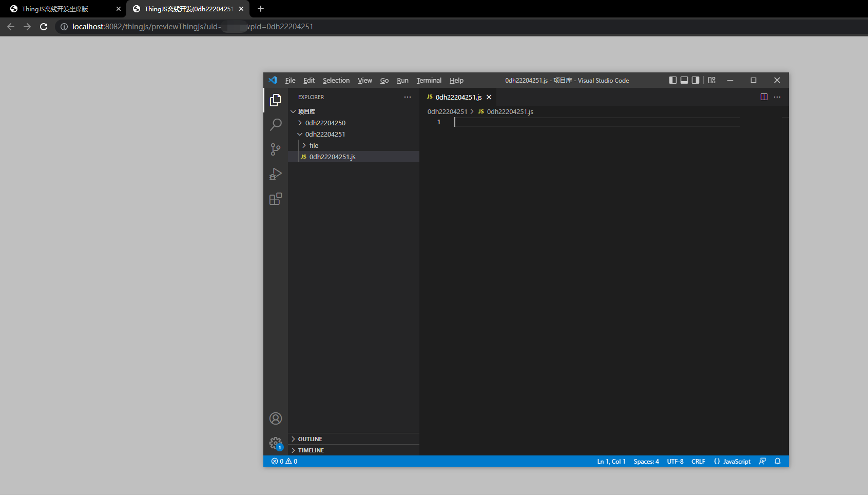Split the editor to the right

[x=764, y=97]
